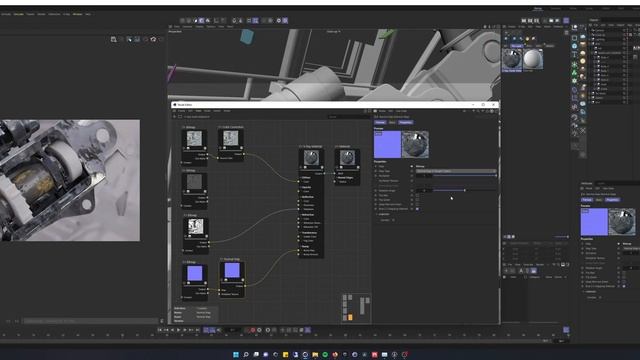This screenshot has width=640, height=360.
Task: Open Windows taskbar search
Action: [x=246, y=355]
